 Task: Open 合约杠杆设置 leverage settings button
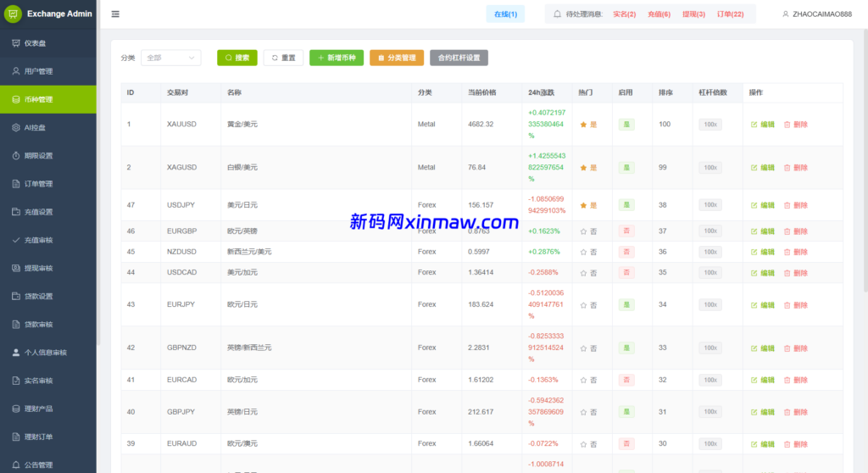click(459, 58)
